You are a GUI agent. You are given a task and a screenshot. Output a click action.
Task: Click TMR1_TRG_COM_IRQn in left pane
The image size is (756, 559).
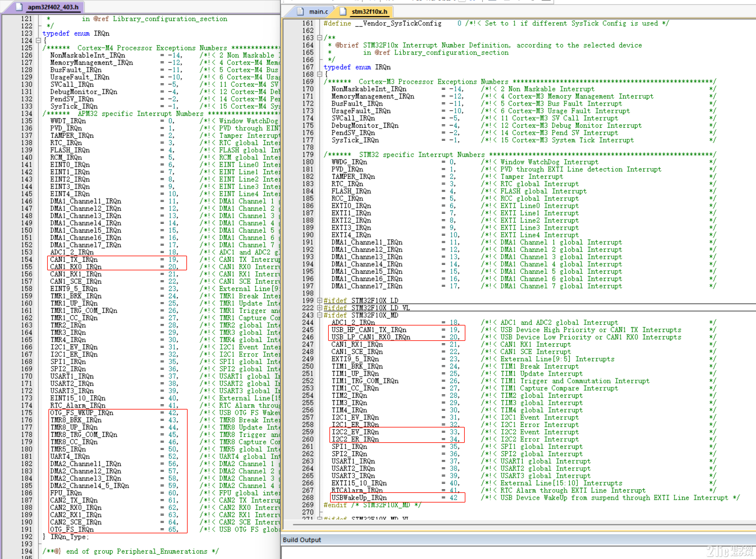pos(84,311)
